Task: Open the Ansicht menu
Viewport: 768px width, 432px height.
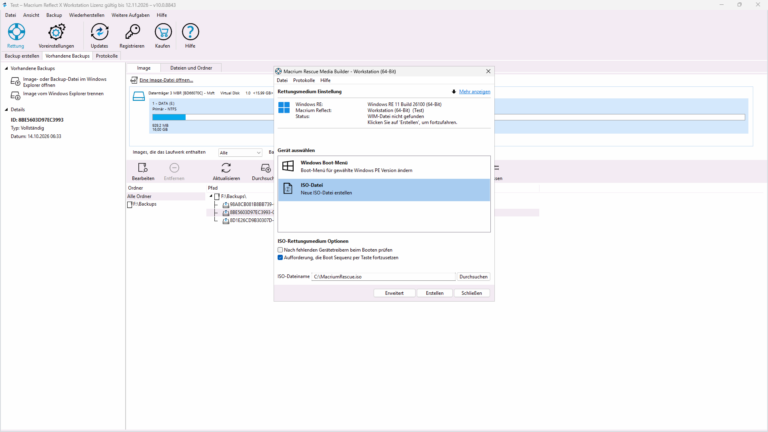Action: [31, 15]
